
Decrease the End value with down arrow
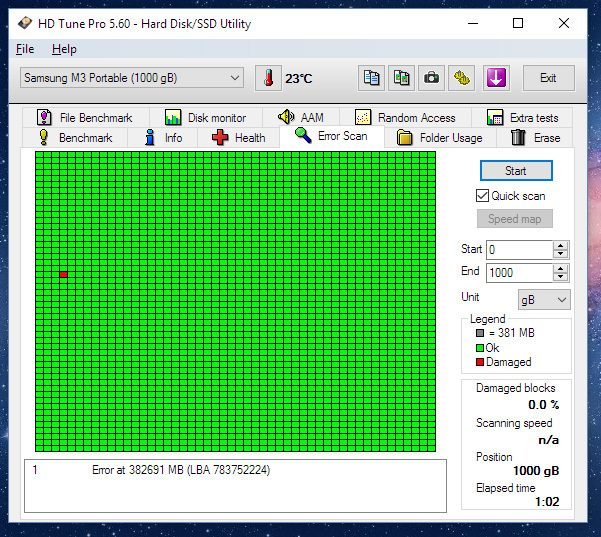561,277
